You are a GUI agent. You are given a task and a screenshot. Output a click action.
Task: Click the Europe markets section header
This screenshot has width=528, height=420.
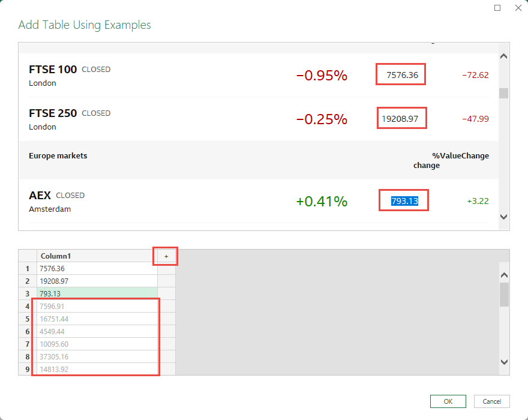pyautogui.click(x=58, y=155)
